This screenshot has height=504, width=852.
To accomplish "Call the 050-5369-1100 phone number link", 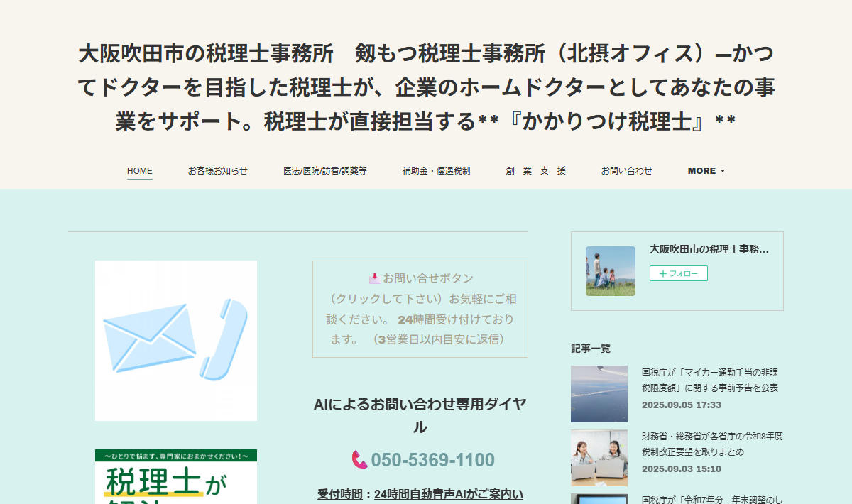I will tap(432, 460).
